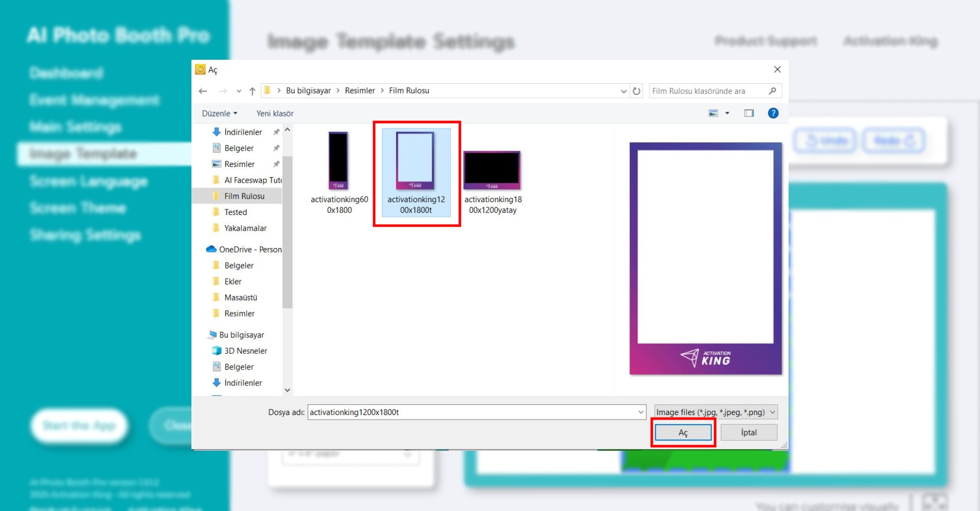Open the Düzenle menu
The image size is (980, 511).
click(219, 113)
